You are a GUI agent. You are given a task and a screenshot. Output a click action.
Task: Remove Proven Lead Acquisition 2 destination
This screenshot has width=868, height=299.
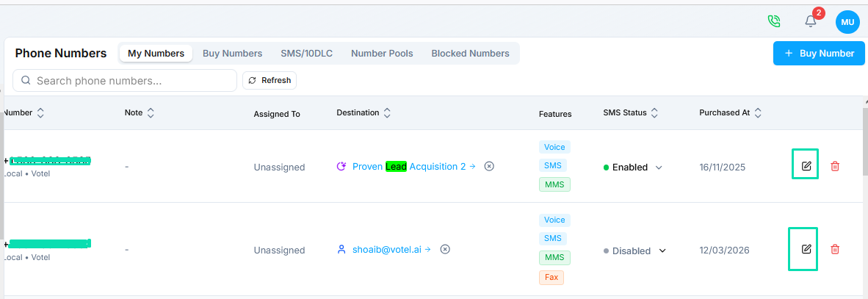tap(489, 166)
